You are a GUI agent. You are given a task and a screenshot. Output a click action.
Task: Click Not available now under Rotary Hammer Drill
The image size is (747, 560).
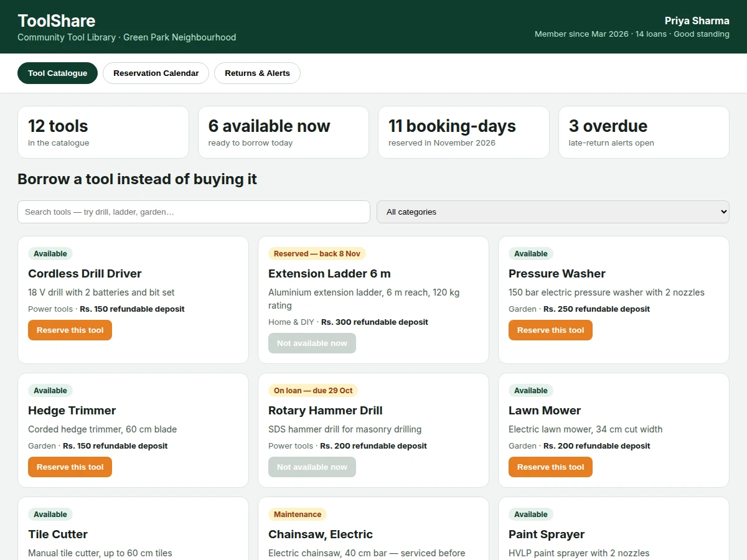[312, 467]
